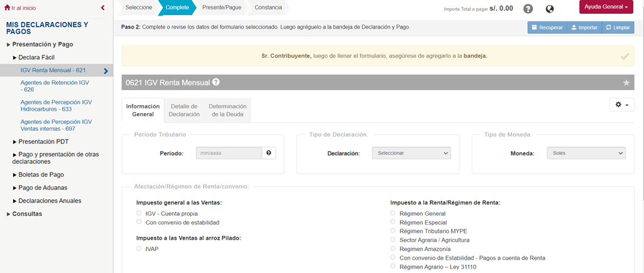644x273 pixels.
Task: Open Agentes de Percepción IGV Hidrocarburos - 633
Action: pyautogui.click(x=57, y=106)
